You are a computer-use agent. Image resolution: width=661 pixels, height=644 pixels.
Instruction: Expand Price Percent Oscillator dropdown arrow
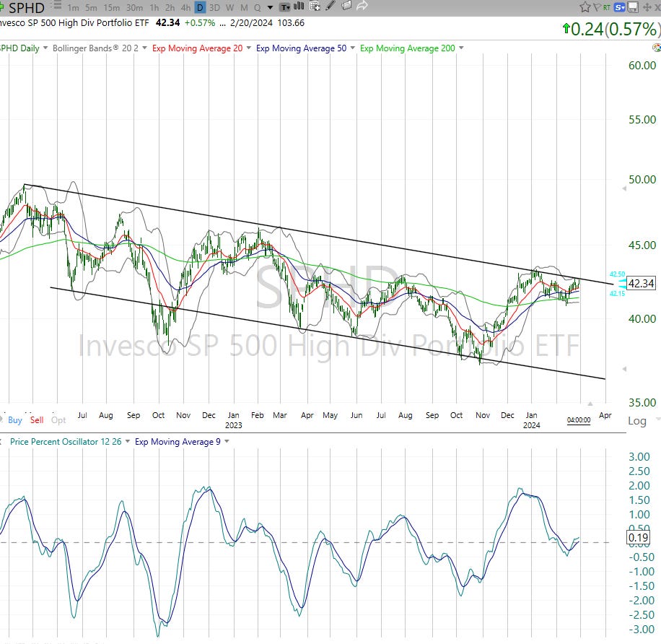click(127, 442)
